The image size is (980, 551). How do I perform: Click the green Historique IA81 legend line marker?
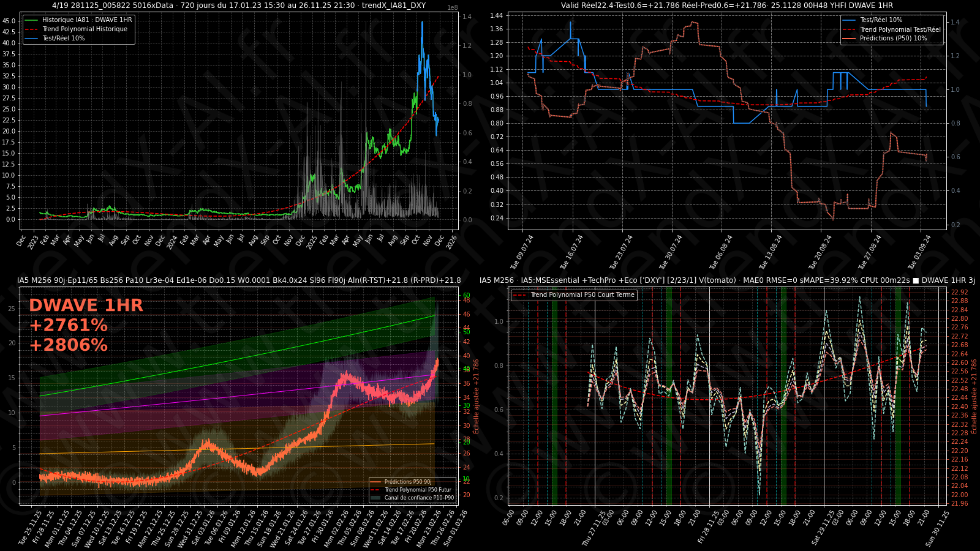(31, 20)
